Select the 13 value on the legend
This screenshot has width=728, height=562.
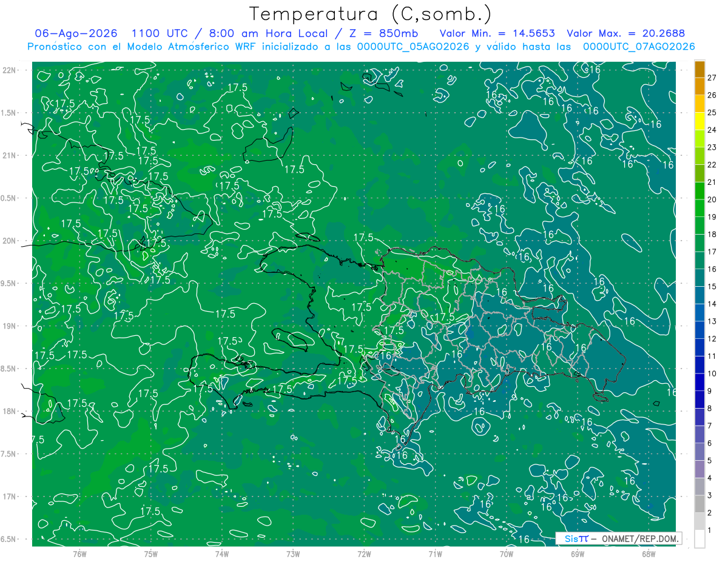pyautogui.click(x=712, y=321)
